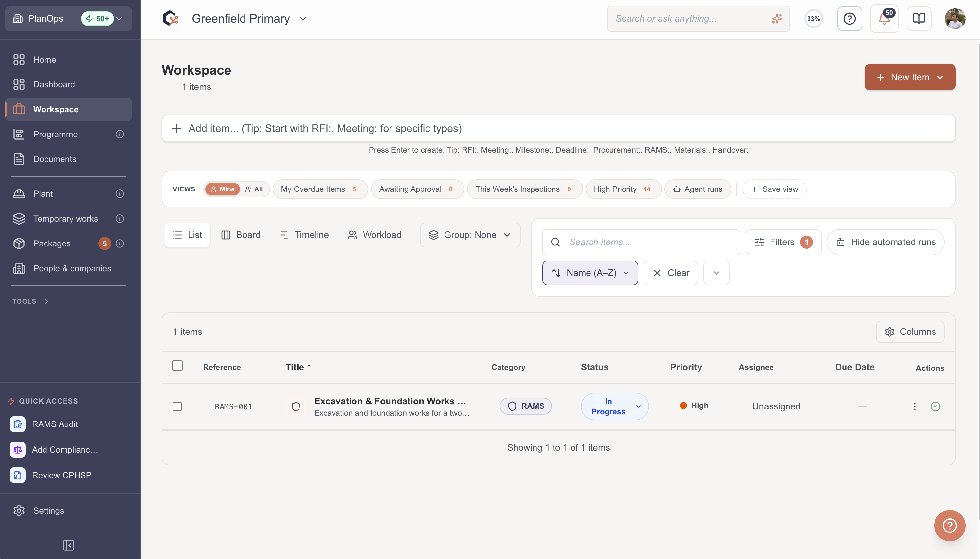Sort by the Title column header

298,367
